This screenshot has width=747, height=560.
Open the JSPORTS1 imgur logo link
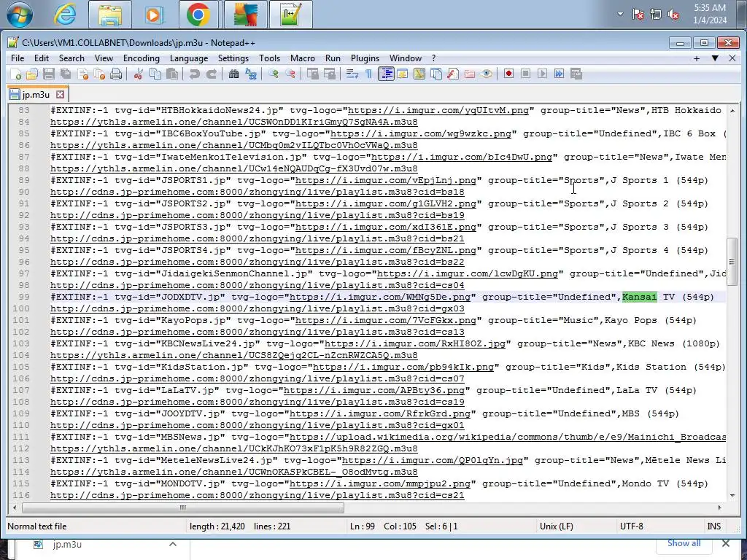coord(385,181)
